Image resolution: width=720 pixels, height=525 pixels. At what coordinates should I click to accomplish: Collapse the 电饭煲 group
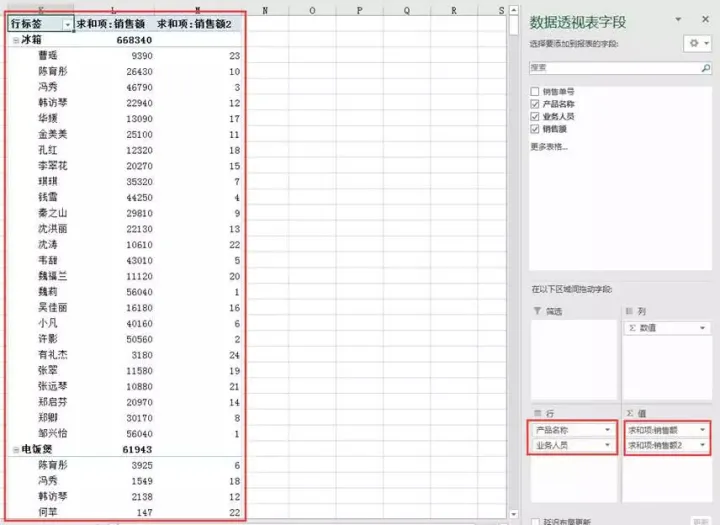[16, 450]
